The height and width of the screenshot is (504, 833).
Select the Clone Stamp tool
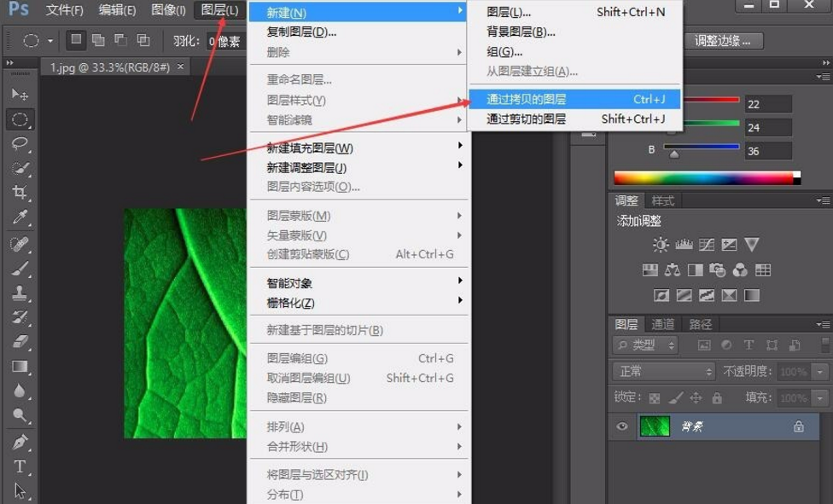pos(19,292)
